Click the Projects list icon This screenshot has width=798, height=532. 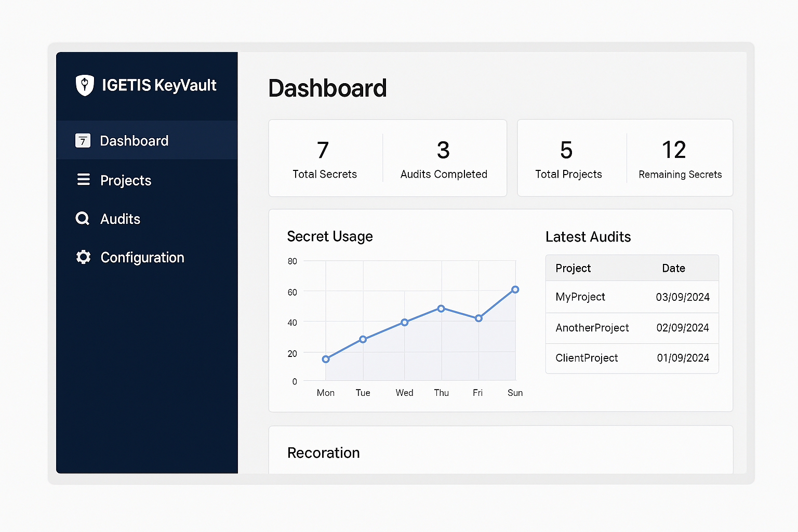[x=83, y=180]
